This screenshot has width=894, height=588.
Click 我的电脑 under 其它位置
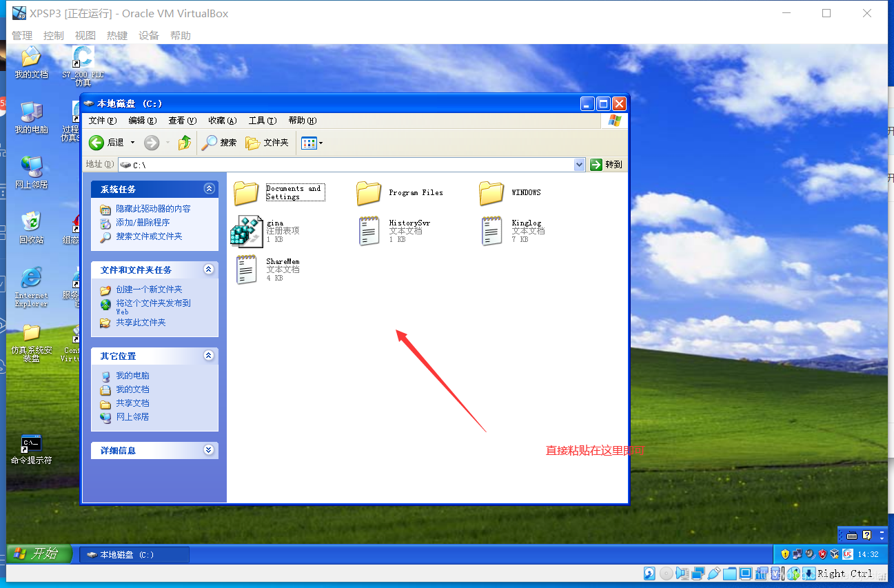pos(132,376)
